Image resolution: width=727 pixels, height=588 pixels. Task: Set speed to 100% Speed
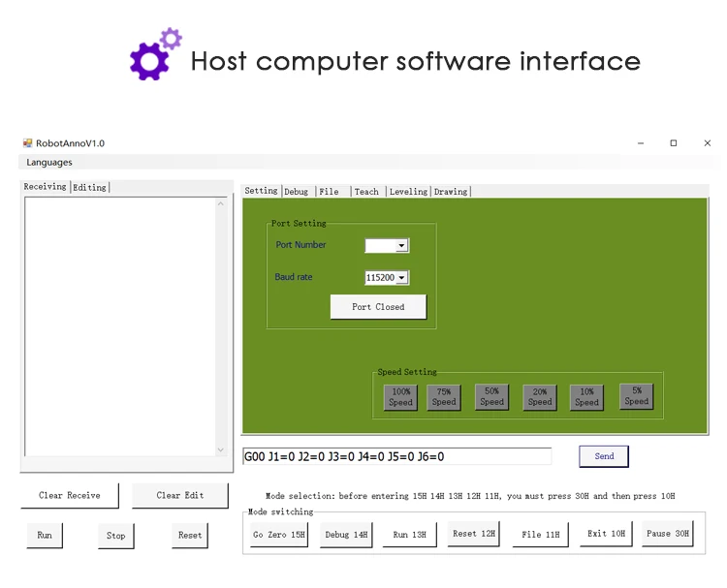(x=400, y=397)
